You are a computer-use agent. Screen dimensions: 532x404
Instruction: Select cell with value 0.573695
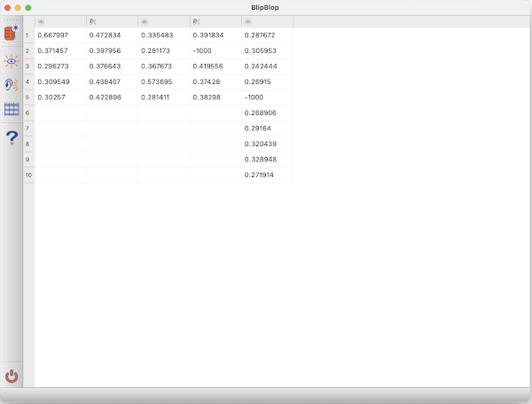coord(163,82)
